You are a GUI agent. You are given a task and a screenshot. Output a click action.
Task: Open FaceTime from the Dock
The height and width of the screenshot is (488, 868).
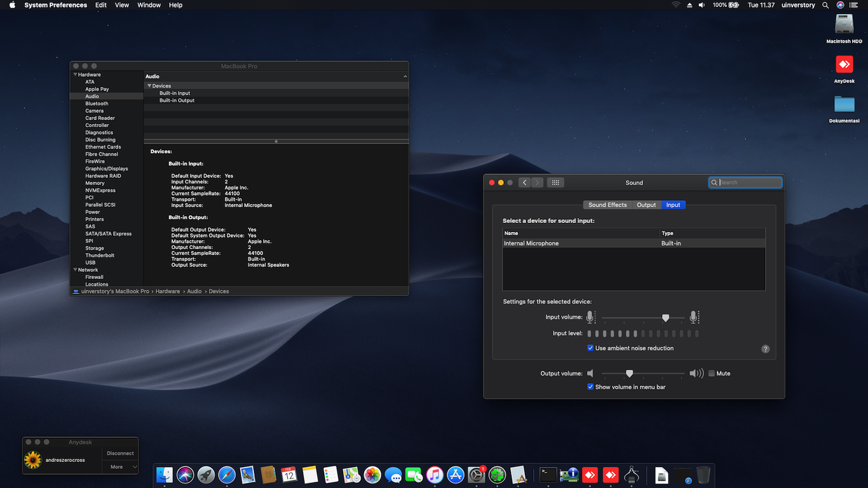click(x=414, y=474)
